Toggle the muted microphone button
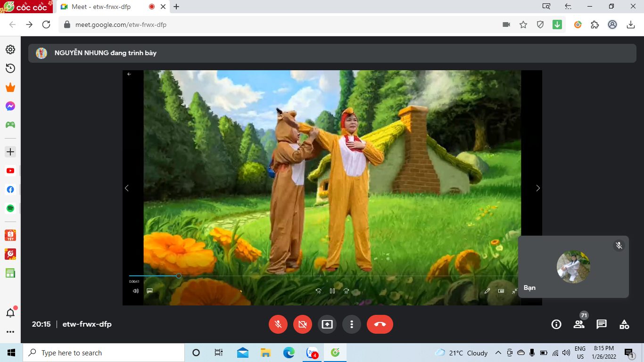Screen dimensions: 644x362 pyautogui.click(x=278, y=324)
